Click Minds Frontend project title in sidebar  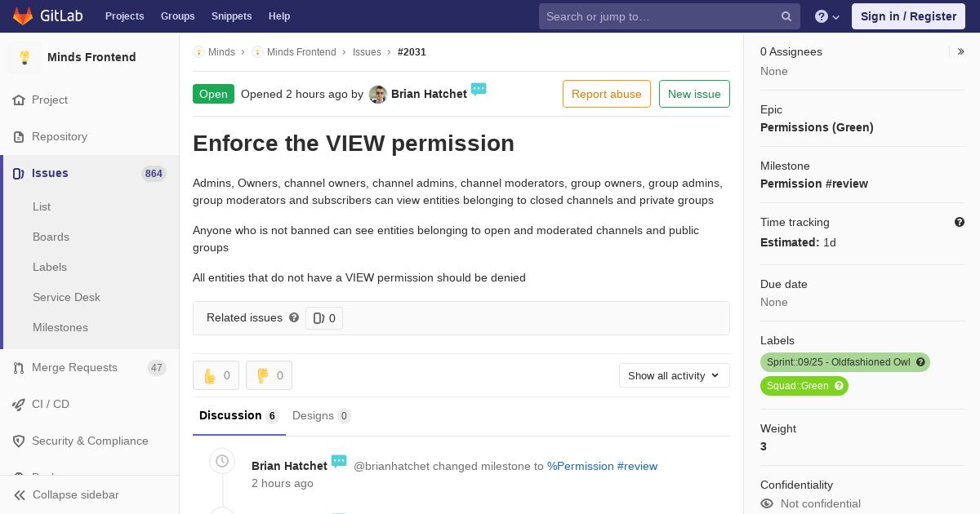(91, 57)
